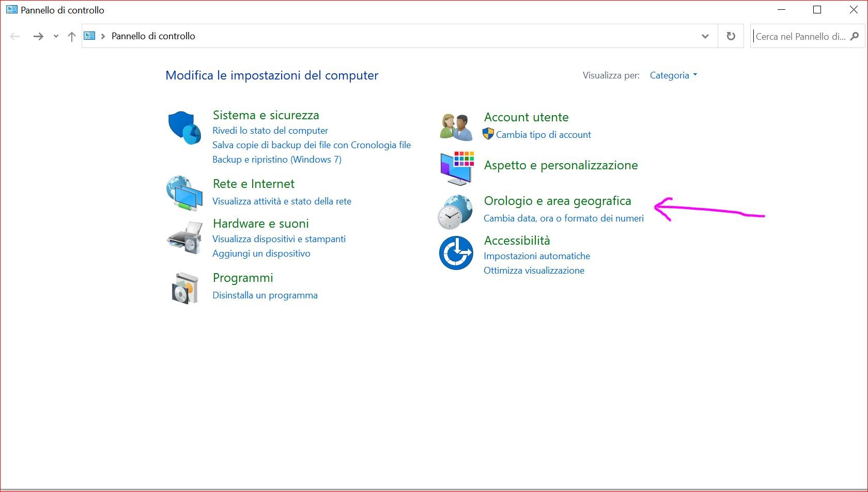Open Sistema e sicurezza category

266,115
